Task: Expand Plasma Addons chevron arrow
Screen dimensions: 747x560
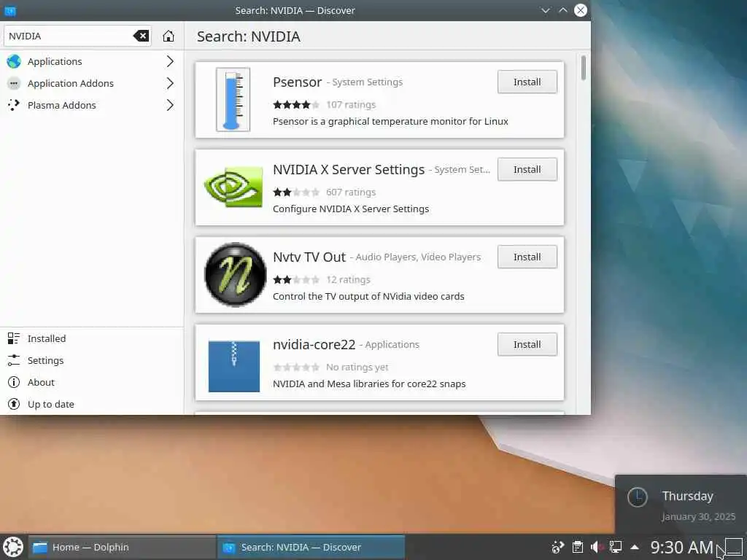Action: [x=170, y=105]
